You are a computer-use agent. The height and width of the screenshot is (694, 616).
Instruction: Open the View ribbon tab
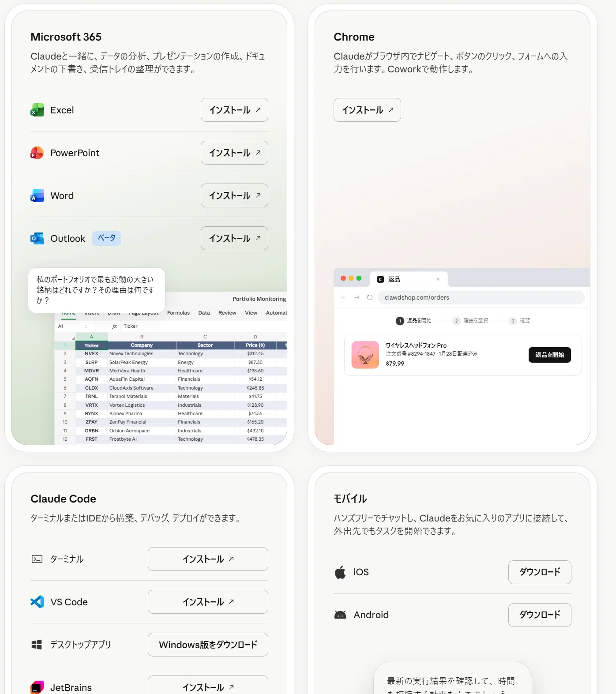point(251,313)
